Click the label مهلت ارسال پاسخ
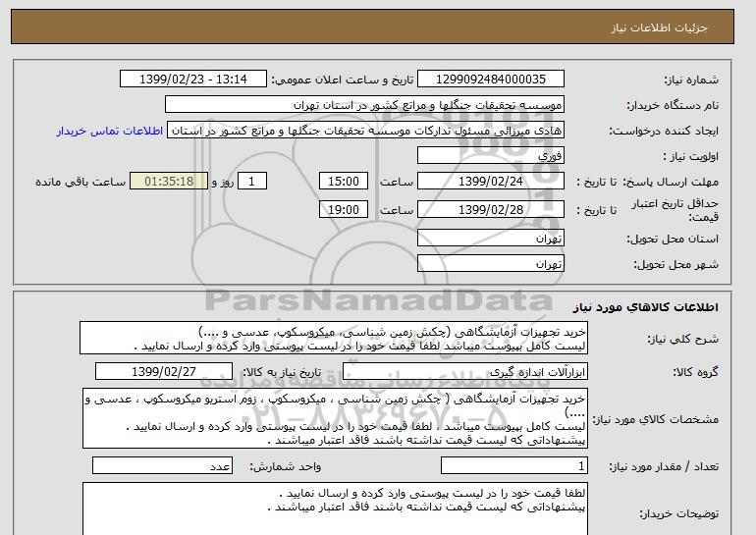 click(x=672, y=183)
